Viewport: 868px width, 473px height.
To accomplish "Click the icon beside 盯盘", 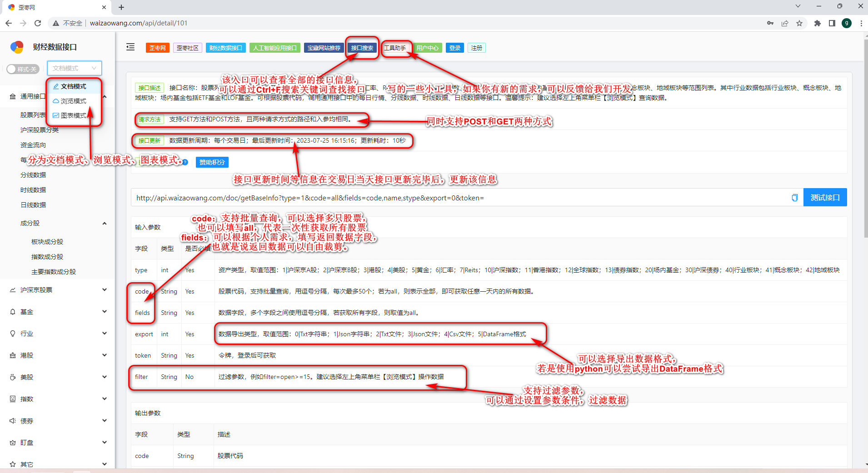I will tap(13, 443).
